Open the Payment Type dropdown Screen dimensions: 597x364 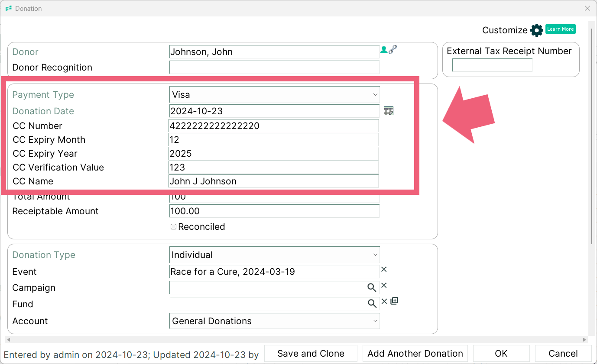tap(274, 94)
